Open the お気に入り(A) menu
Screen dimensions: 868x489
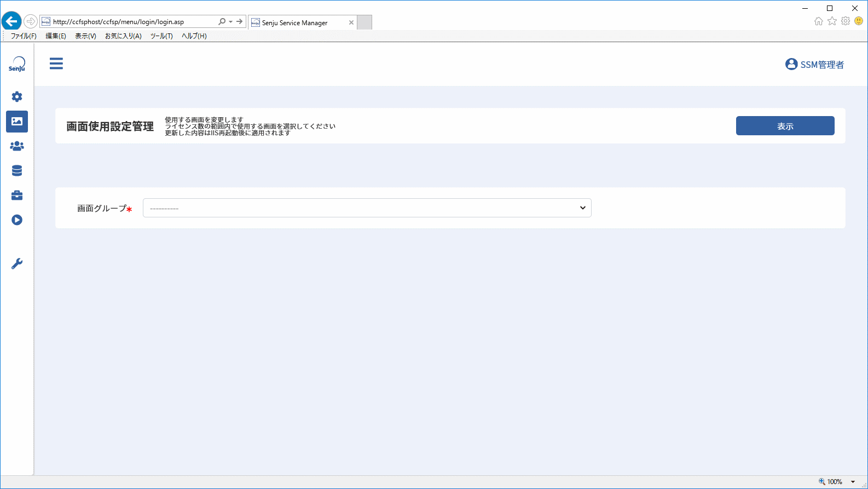(123, 36)
